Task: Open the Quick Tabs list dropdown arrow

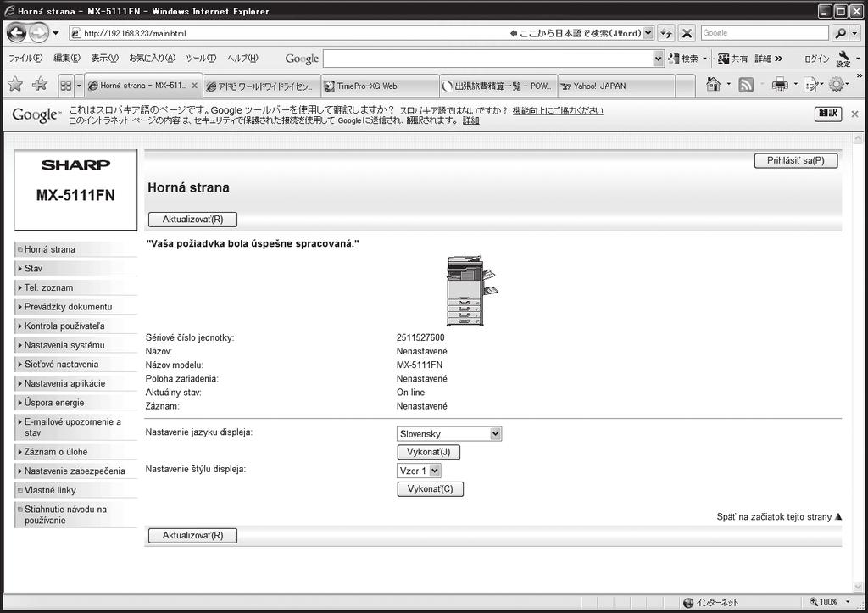Action: [79, 86]
